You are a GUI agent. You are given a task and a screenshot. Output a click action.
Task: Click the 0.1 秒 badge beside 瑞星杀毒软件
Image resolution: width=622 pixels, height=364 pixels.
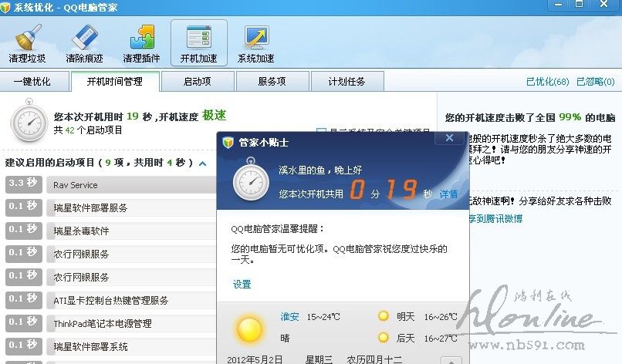point(23,231)
